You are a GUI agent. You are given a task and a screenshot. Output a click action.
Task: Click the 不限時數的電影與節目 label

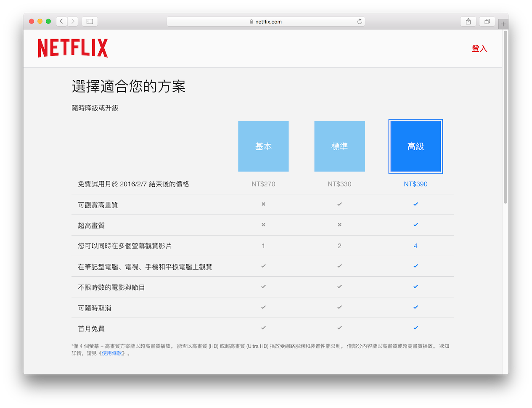111,287
